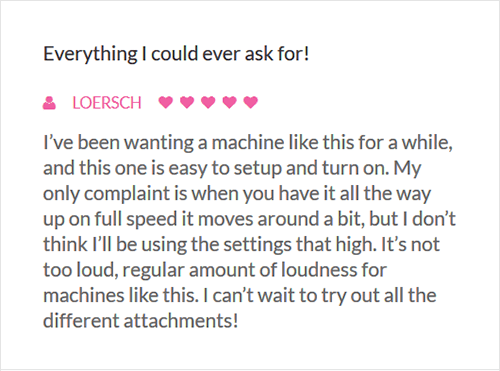Click the third heart rating icon
The image size is (500, 371).
(208, 102)
